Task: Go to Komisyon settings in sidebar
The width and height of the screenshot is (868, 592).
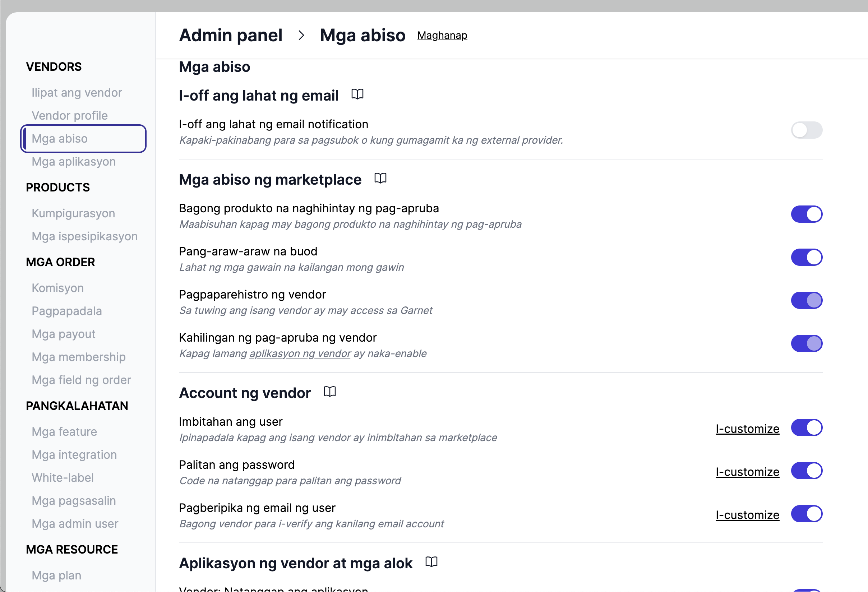Action: pyautogui.click(x=57, y=288)
